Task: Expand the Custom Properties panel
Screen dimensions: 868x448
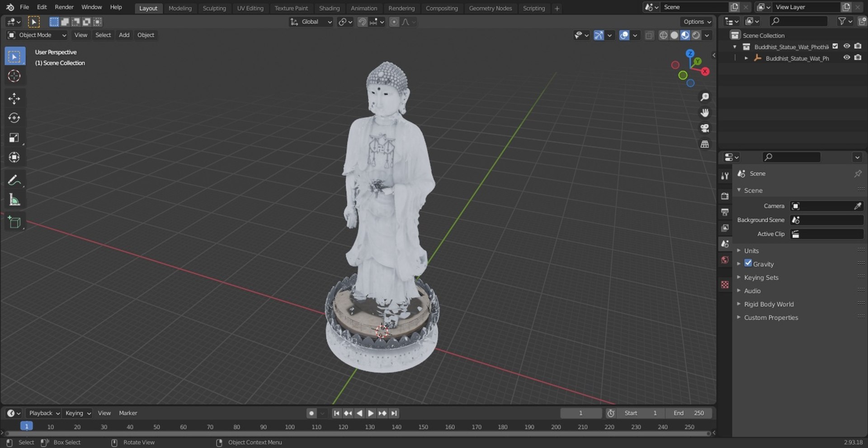Action: click(x=771, y=317)
